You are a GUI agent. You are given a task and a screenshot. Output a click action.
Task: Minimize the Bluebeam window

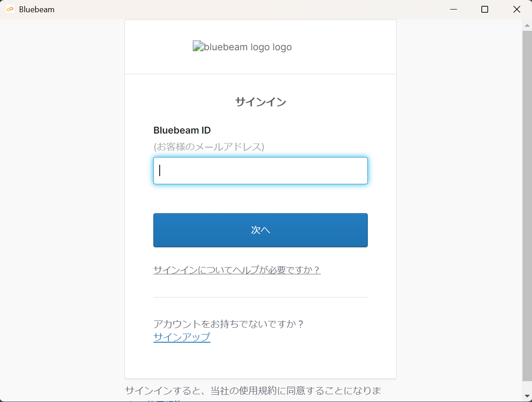pos(453,10)
